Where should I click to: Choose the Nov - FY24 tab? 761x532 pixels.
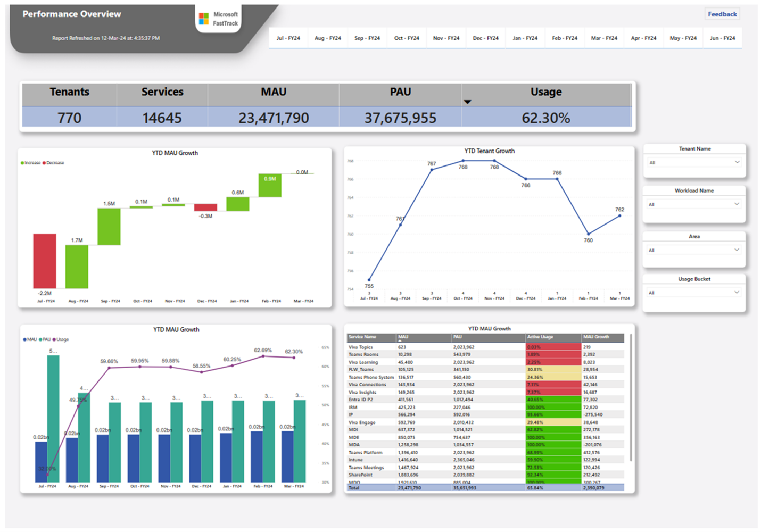tap(446, 38)
